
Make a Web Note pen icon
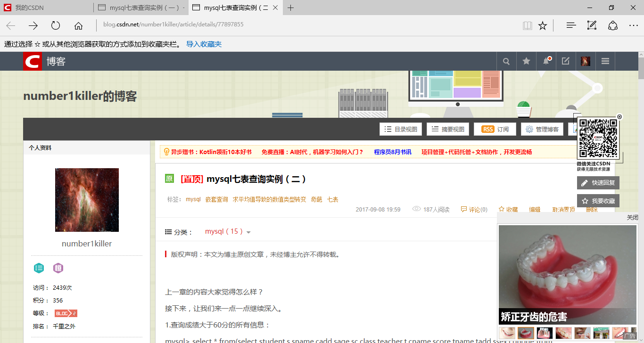(x=592, y=25)
